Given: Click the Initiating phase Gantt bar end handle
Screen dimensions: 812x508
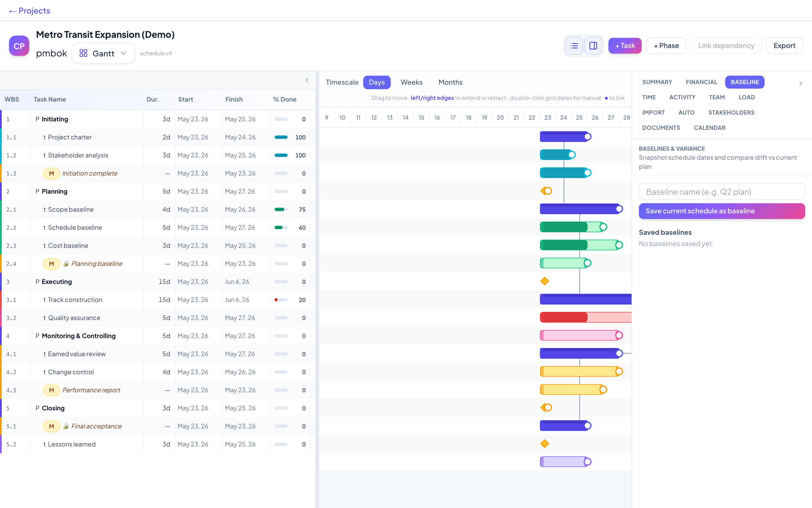Looking at the screenshot, I should click(588, 137).
